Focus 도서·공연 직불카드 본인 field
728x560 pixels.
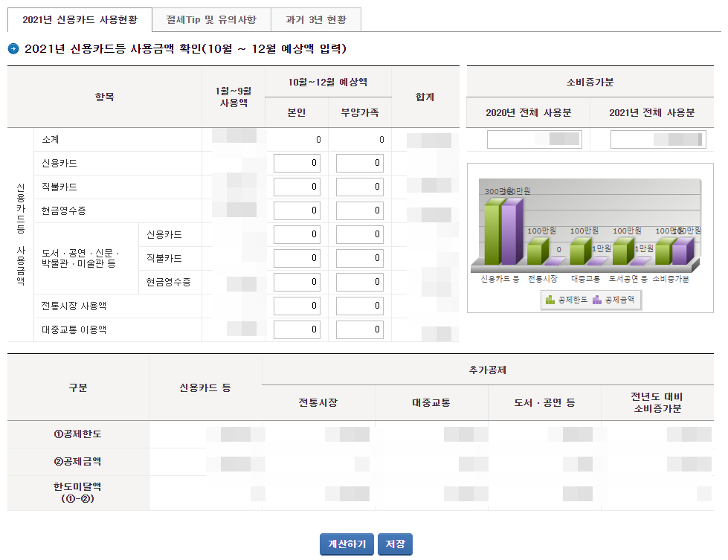(x=297, y=258)
